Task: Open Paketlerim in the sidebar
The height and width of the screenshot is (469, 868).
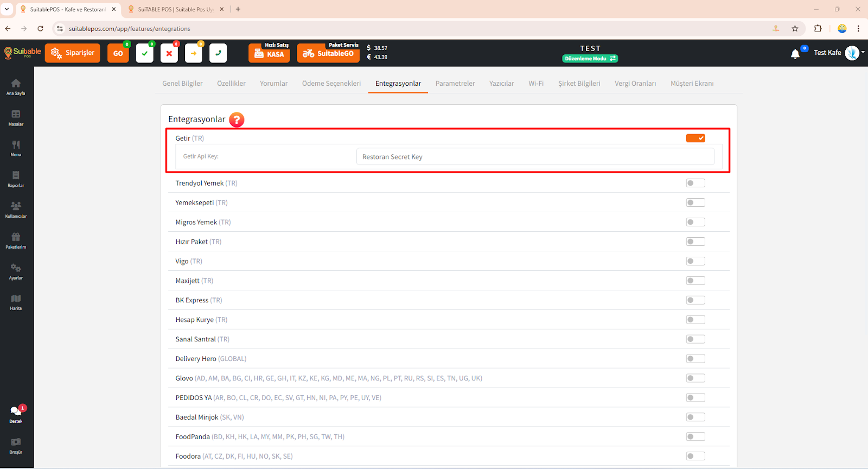Action: (x=16, y=240)
